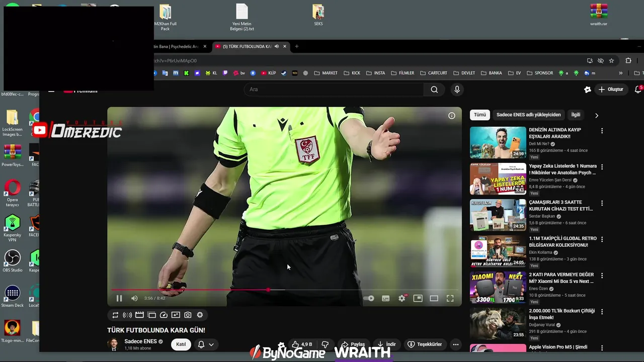Screen dimensions: 644x362
Task: Select the Tümü filter chip
Action: point(480,115)
